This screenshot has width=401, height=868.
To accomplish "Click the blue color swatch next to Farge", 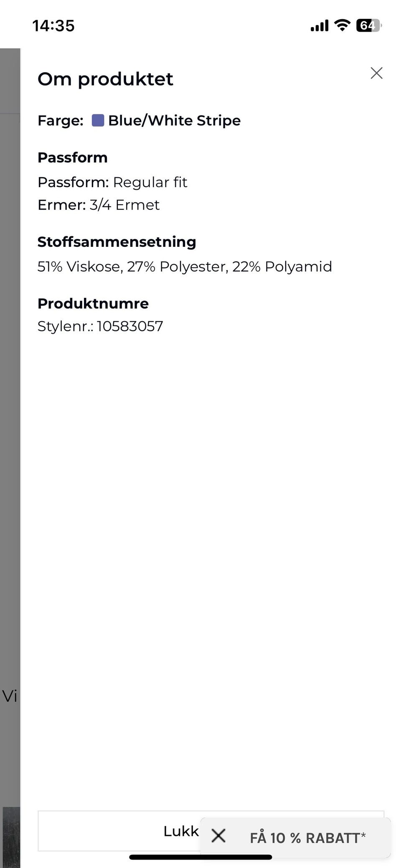I will [98, 121].
